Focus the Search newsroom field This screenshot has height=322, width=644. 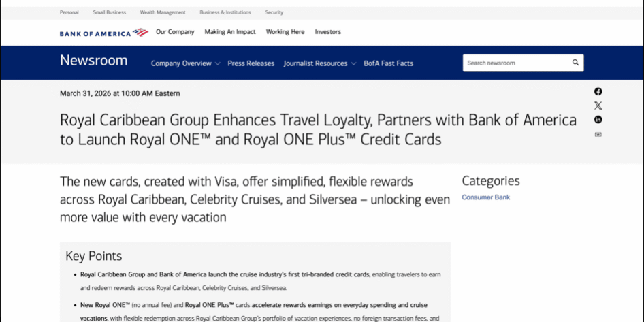pyautogui.click(x=516, y=63)
